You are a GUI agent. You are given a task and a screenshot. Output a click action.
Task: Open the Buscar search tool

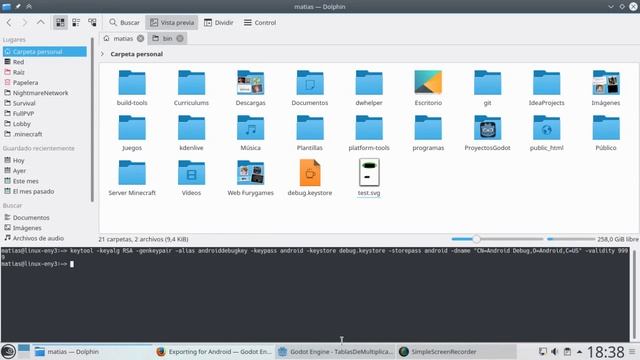pyautogui.click(x=124, y=23)
